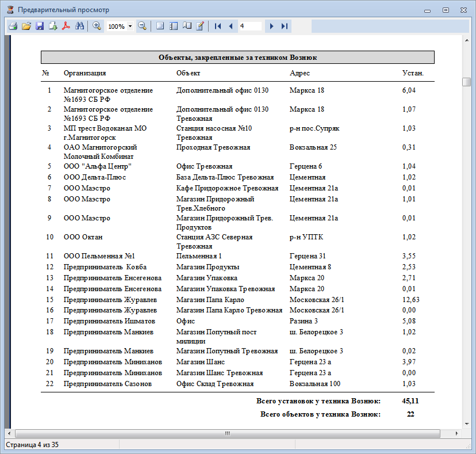Click the "Разина 3" address cell
Viewport: 476px width, 454px height.
[x=304, y=321]
